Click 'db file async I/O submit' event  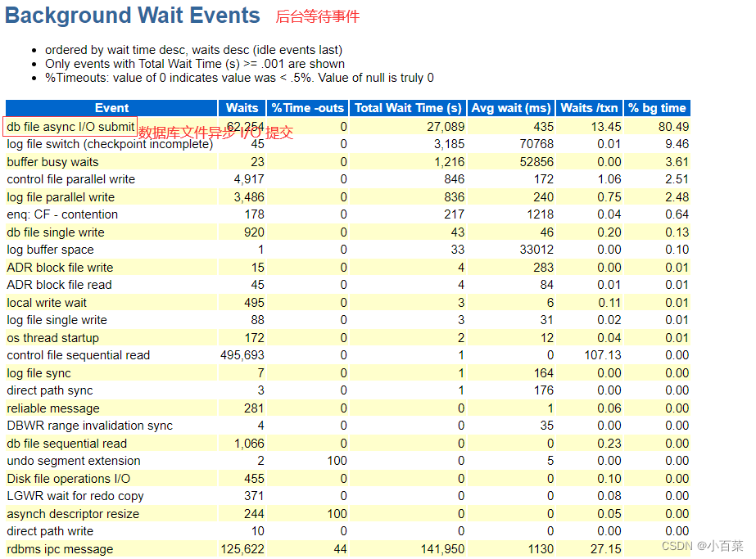click(x=70, y=127)
